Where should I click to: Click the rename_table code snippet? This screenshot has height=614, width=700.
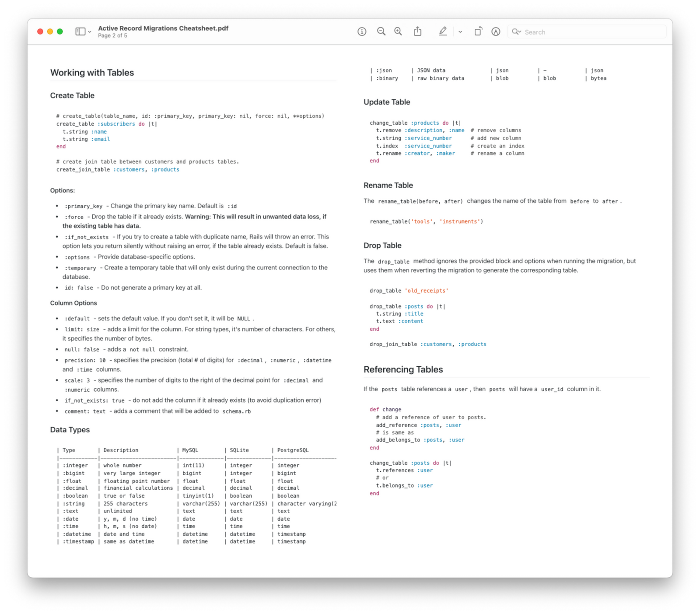426,221
